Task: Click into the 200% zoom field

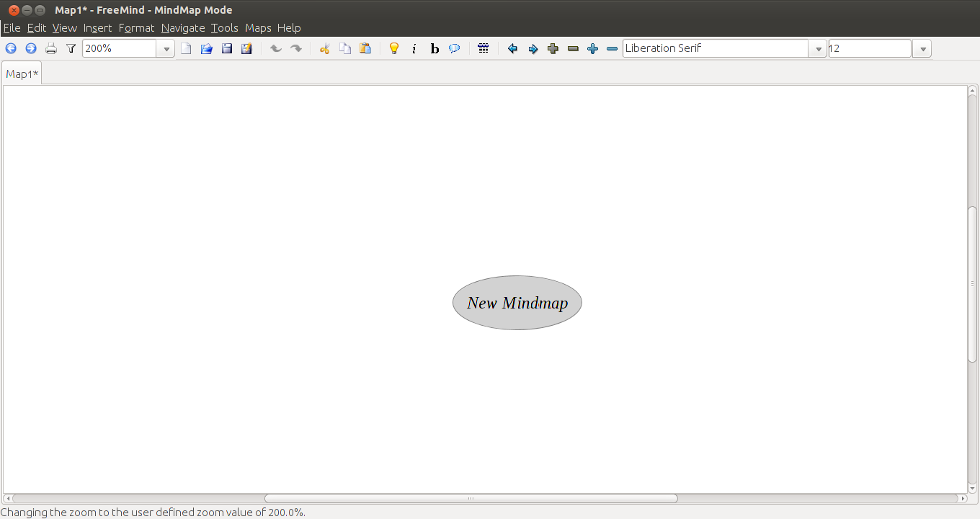Action: (x=120, y=48)
